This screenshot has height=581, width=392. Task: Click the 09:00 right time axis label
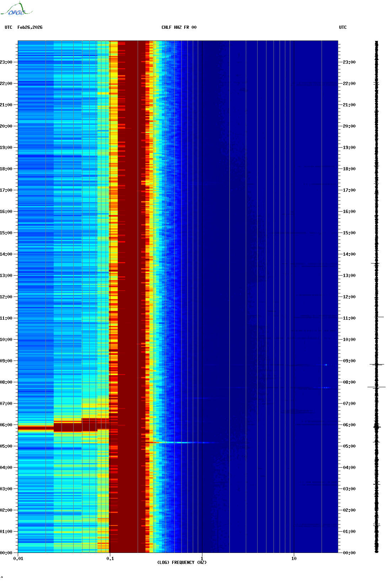349,361
